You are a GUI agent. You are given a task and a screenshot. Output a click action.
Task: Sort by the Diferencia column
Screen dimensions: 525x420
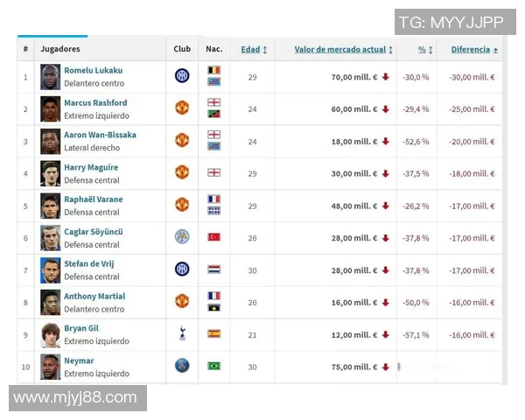click(474, 50)
